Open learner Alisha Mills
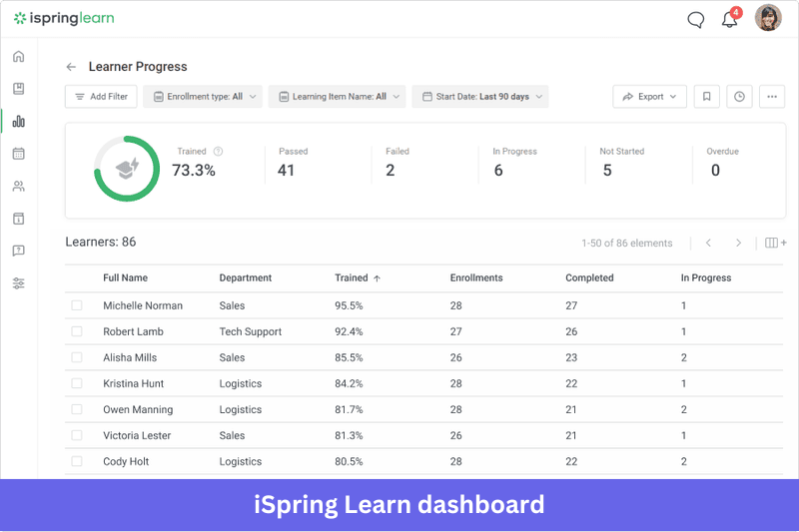The width and height of the screenshot is (799, 532). point(130,357)
